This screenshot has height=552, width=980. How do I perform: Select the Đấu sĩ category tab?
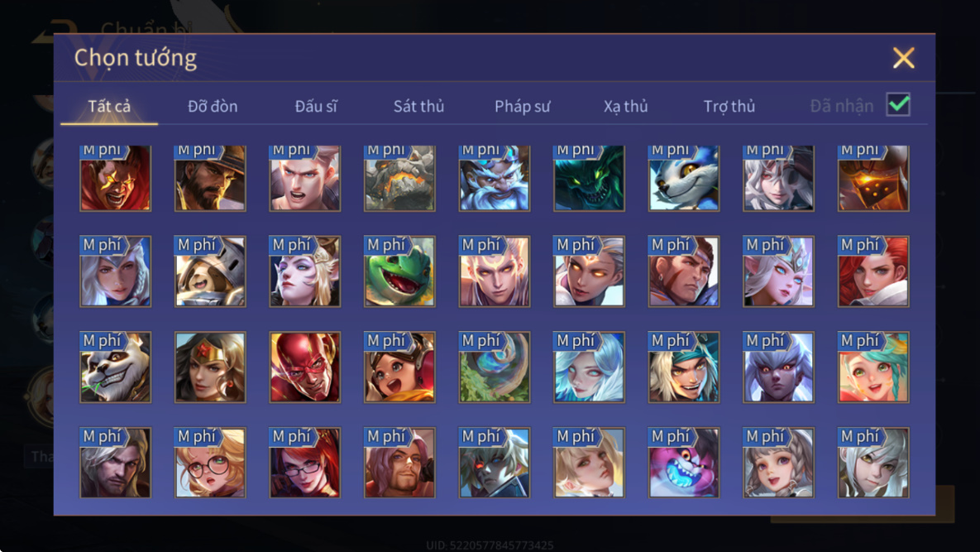[316, 106]
